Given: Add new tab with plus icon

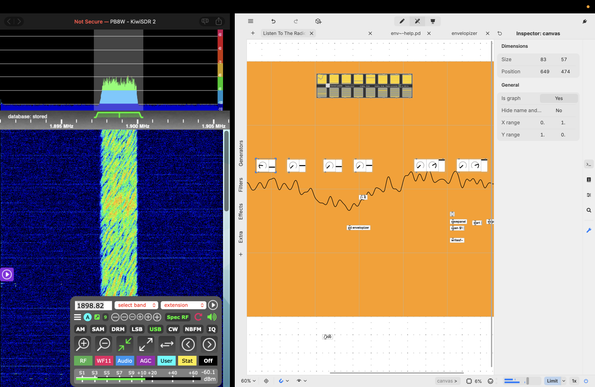Looking at the screenshot, I should pyautogui.click(x=253, y=33).
